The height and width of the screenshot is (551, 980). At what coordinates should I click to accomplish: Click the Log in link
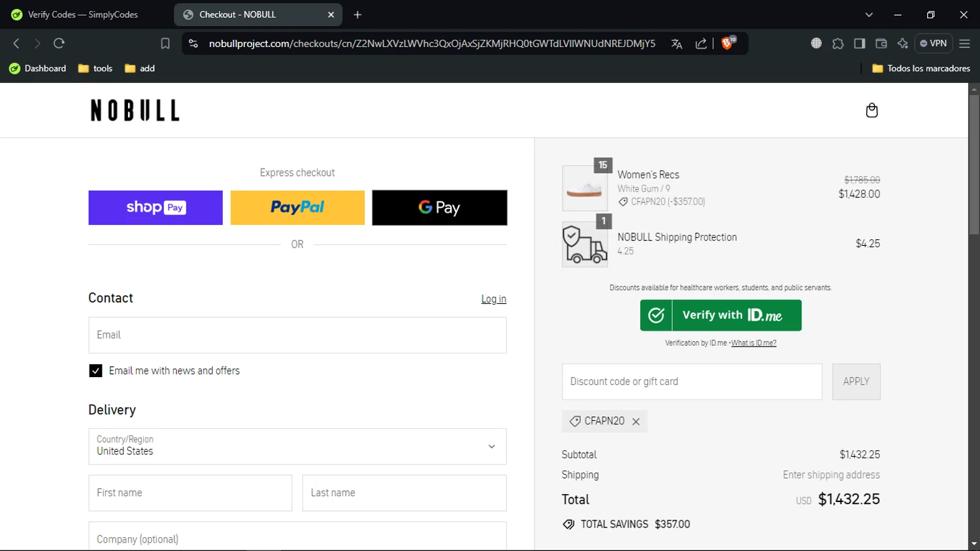(x=494, y=299)
